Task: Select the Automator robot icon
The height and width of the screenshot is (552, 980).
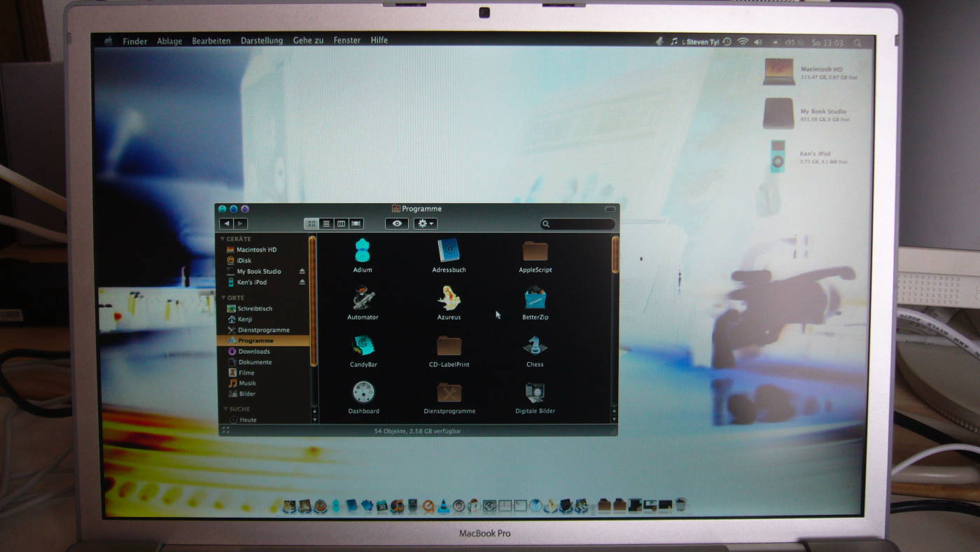Action: point(363,298)
